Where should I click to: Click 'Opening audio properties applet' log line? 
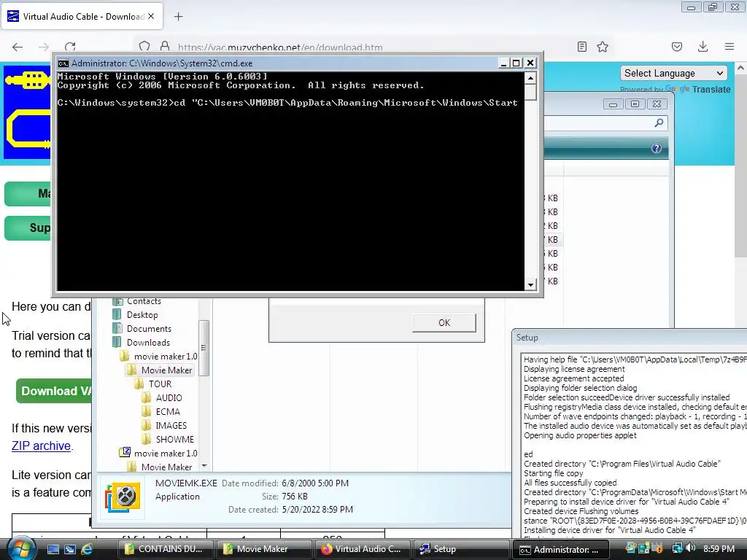[x=580, y=435]
